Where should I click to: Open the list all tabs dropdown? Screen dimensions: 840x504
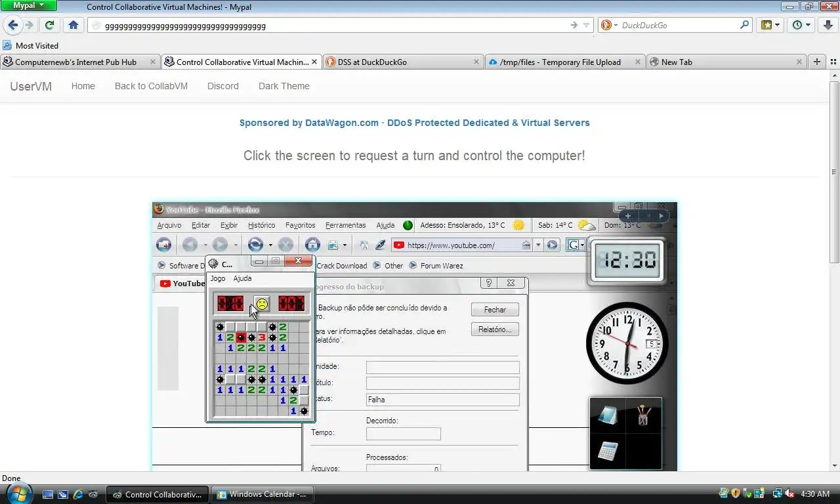click(832, 62)
